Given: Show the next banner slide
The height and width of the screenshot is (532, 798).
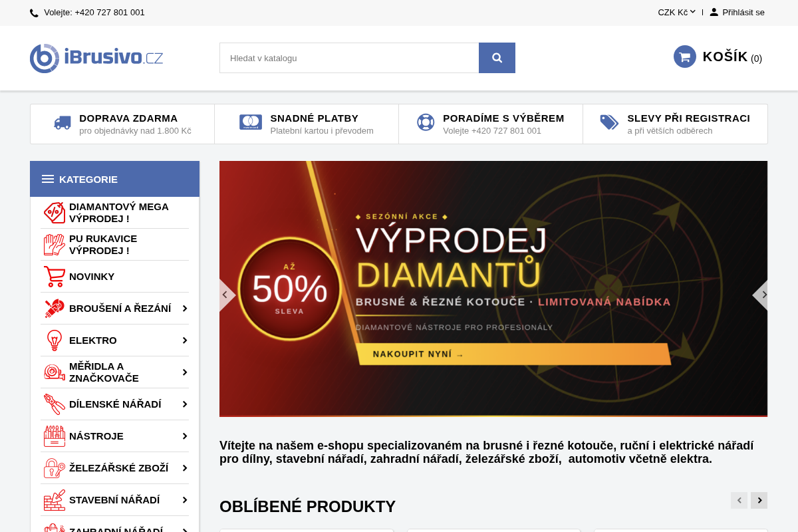Looking at the screenshot, I should coord(761,295).
